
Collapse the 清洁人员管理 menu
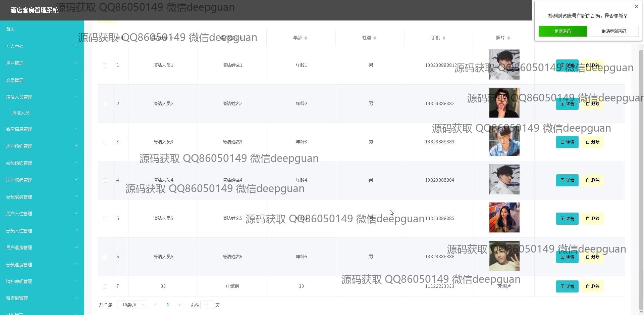coord(42,97)
